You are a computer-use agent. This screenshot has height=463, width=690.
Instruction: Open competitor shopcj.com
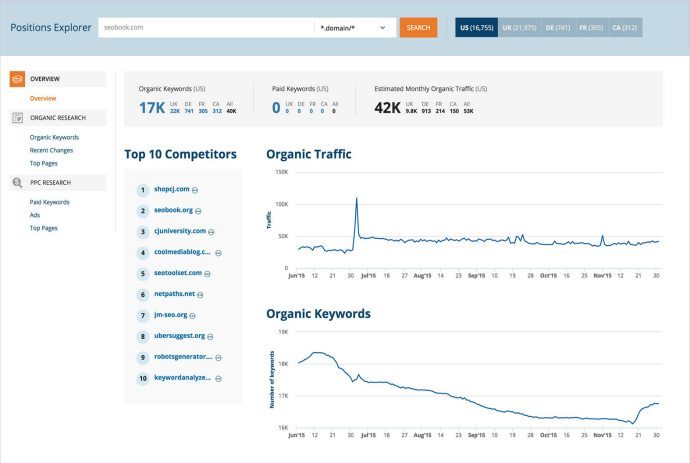click(x=172, y=189)
